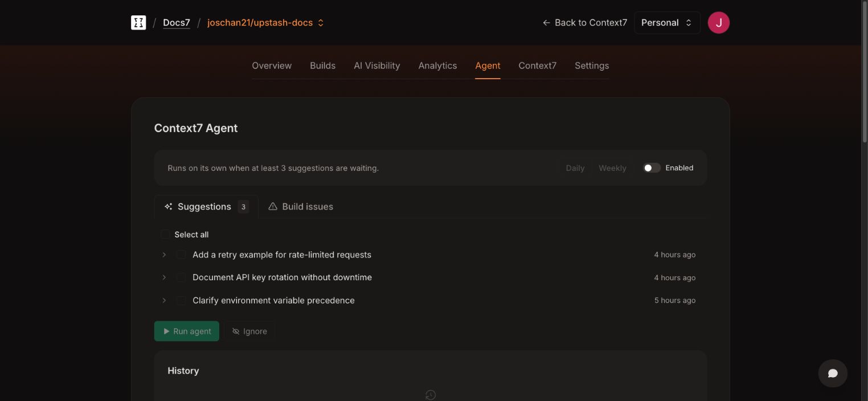Select the Weekly schedule option
868x401 pixels.
612,168
